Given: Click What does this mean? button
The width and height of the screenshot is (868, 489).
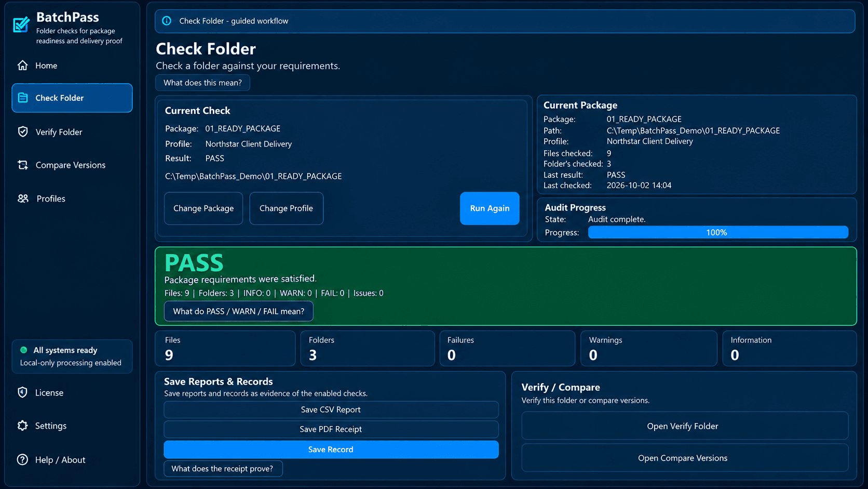Looking at the screenshot, I should [202, 83].
